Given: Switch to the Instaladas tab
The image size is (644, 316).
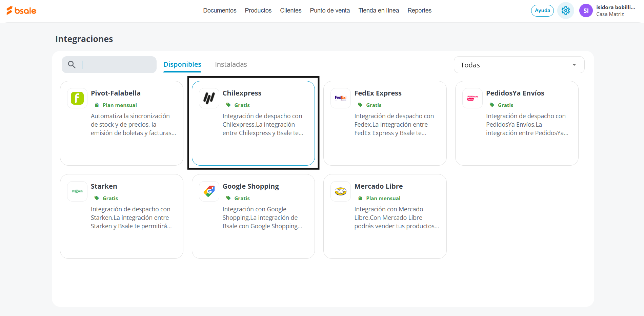Looking at the screenshot, I should pos(231,64).
